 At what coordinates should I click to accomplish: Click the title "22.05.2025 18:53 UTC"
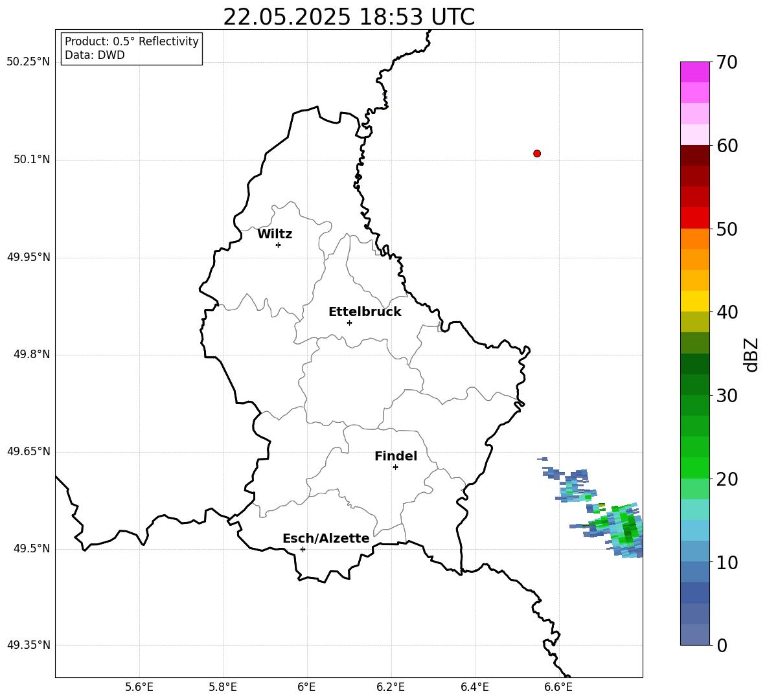pos(349,17)
